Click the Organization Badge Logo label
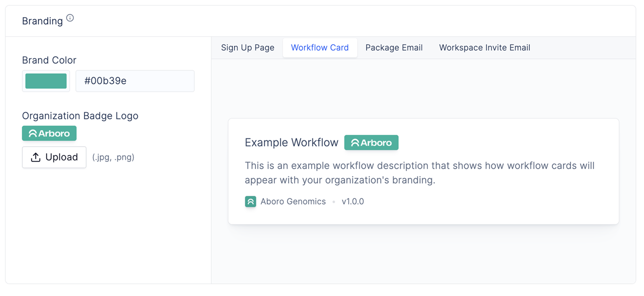 pos(80,116)
